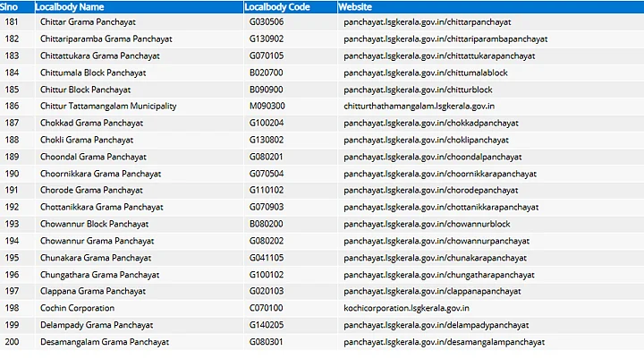The width and height of the screenshot is (644, 359).
Task: Click localbody code M090300
Action: coord(267,106)
